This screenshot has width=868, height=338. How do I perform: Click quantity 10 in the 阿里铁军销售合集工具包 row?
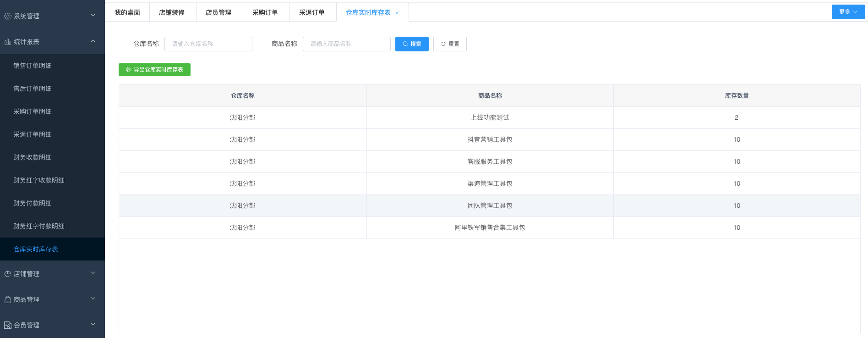pyautogui.click(x=737, y=228)
